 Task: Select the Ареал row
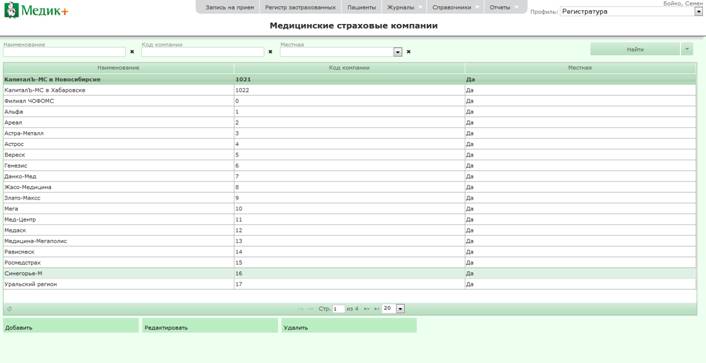(349, 123)
